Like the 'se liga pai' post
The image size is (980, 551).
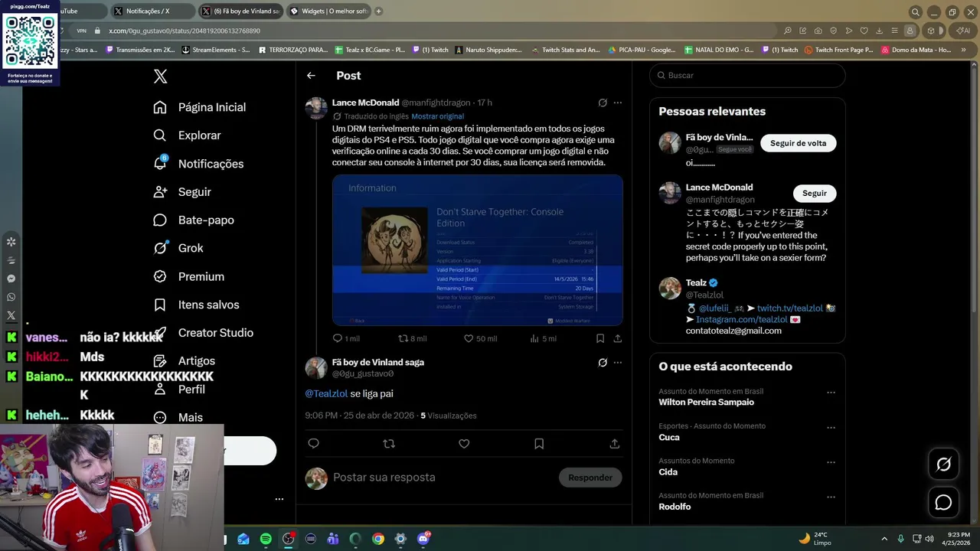pyautogui.click(x=464, y=444)
